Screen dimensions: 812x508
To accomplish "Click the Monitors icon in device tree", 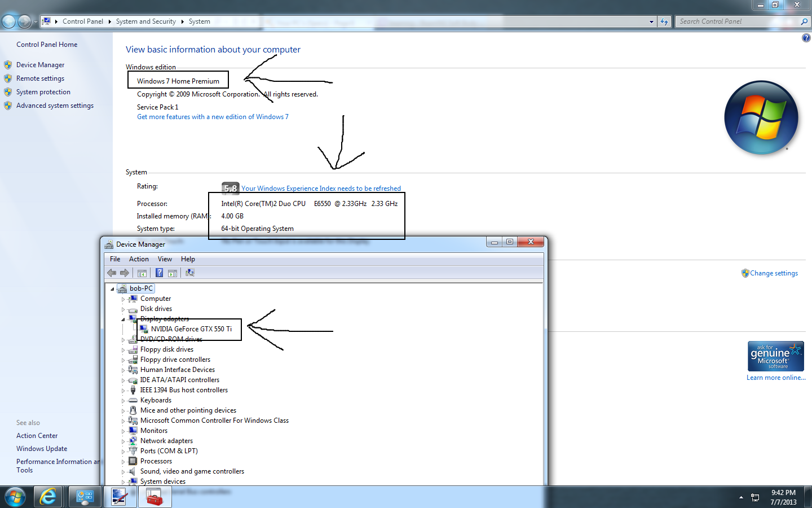I will [133, 431].
